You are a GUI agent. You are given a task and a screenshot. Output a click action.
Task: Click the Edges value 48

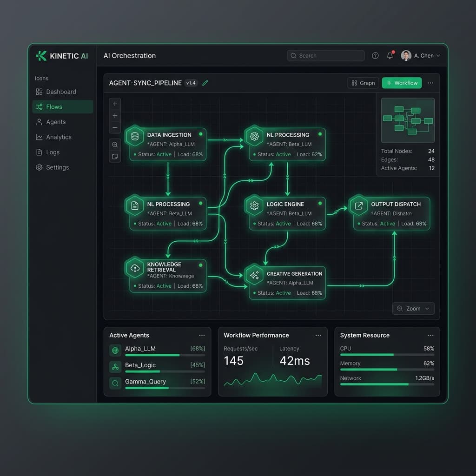[431, 160]
